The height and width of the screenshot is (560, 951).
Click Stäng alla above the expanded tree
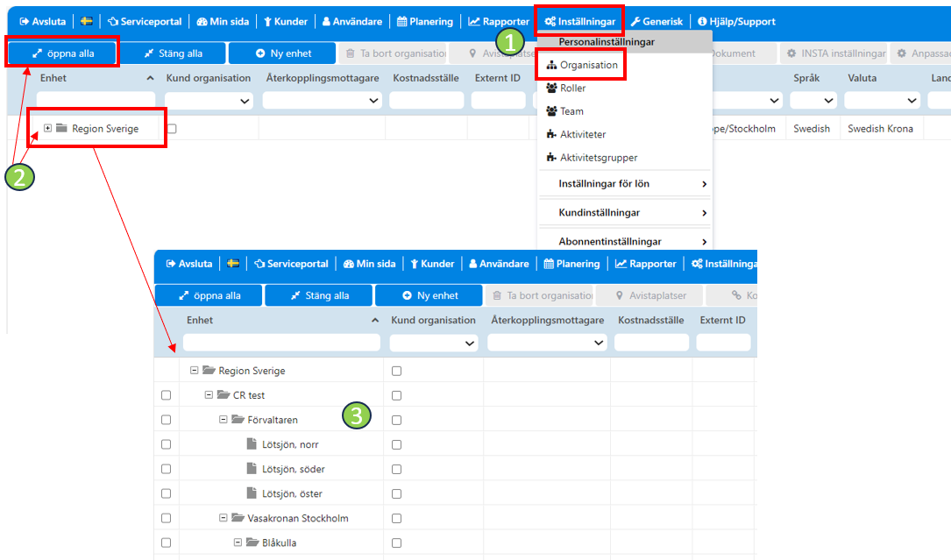[319, 295]
